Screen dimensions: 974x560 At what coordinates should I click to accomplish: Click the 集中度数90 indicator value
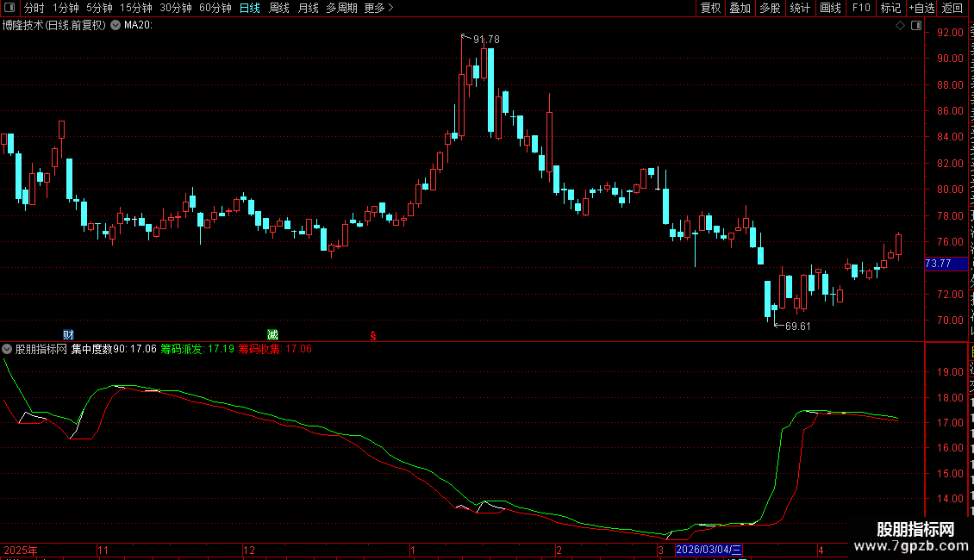pyautogui.click(x=114, y=349)
